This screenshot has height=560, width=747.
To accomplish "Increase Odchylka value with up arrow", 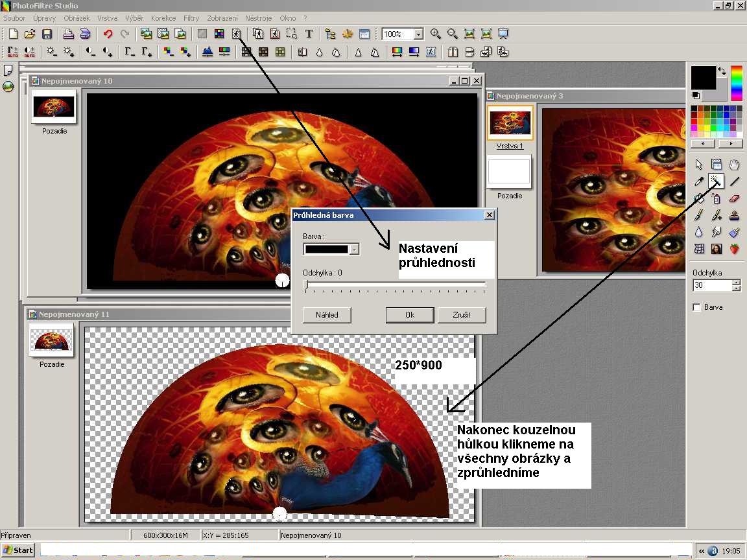I will pos(736,283).
